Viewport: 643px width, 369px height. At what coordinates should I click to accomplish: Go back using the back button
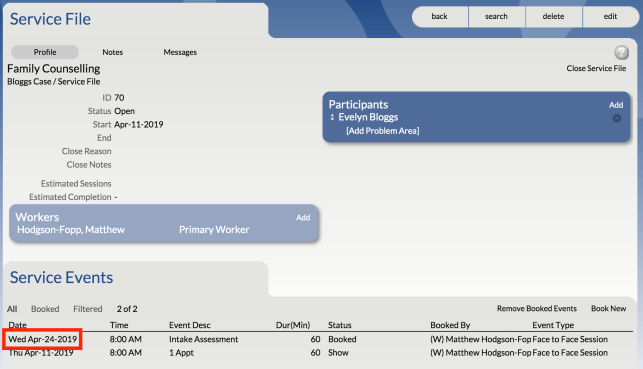click(x=439, y=16)
